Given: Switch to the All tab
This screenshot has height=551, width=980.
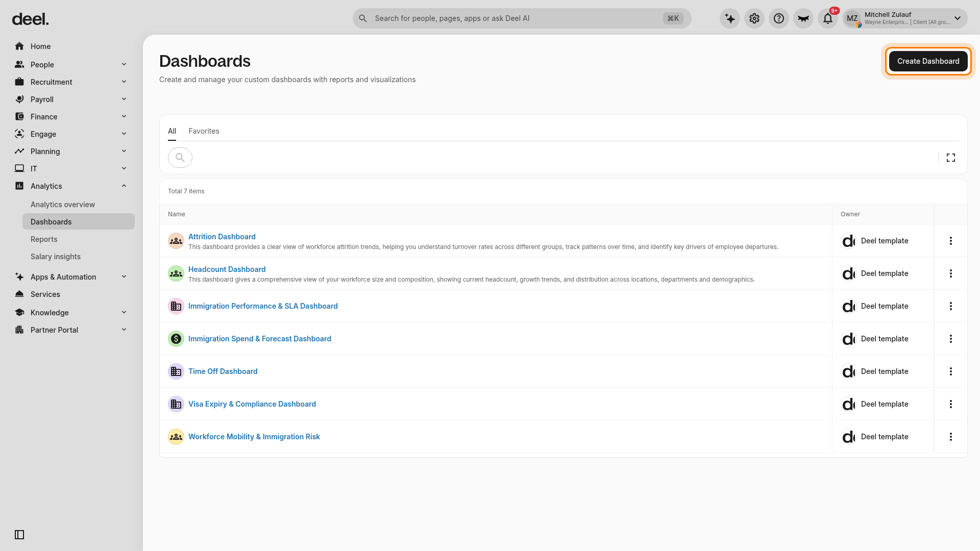Looking at the screenshot, I should pos(172,131).
